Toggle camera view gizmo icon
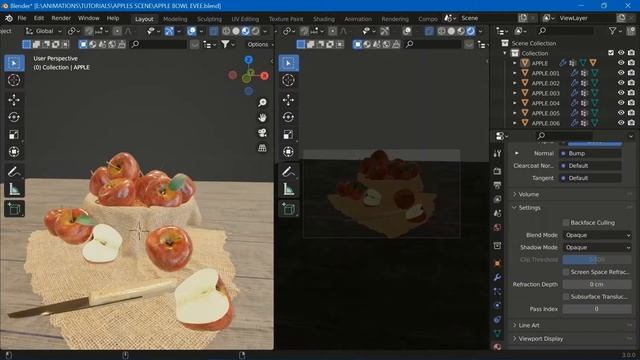 (x=262, y=133)
